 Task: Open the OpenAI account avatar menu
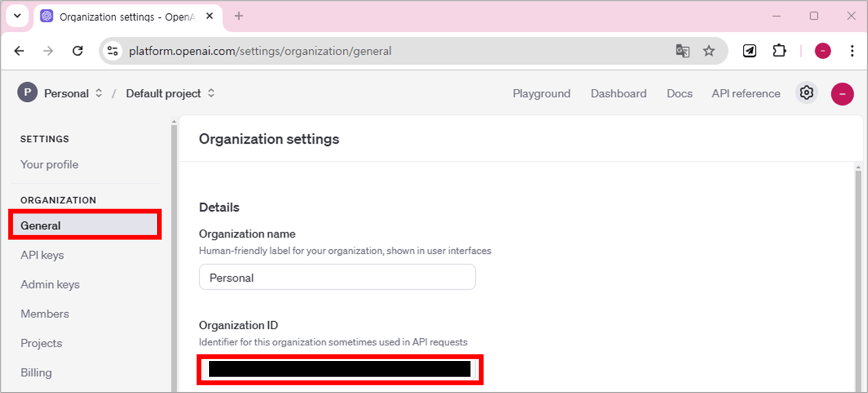[x=842, y=94]
